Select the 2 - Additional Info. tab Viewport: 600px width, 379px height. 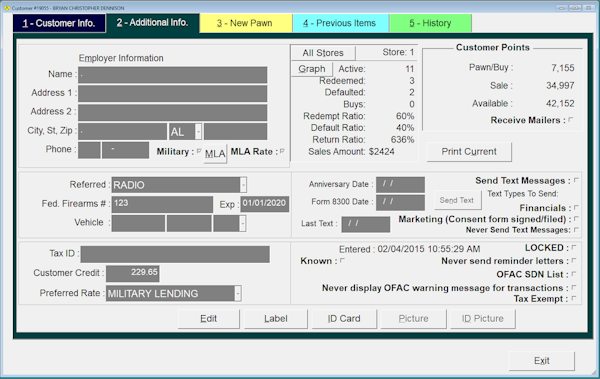pos(153,23)
